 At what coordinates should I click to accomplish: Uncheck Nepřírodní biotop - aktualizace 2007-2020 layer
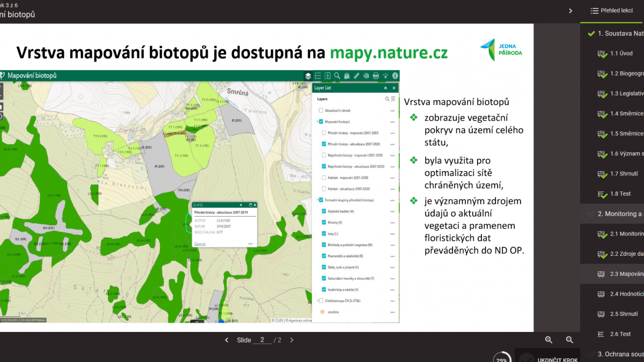tap(324, 166)
